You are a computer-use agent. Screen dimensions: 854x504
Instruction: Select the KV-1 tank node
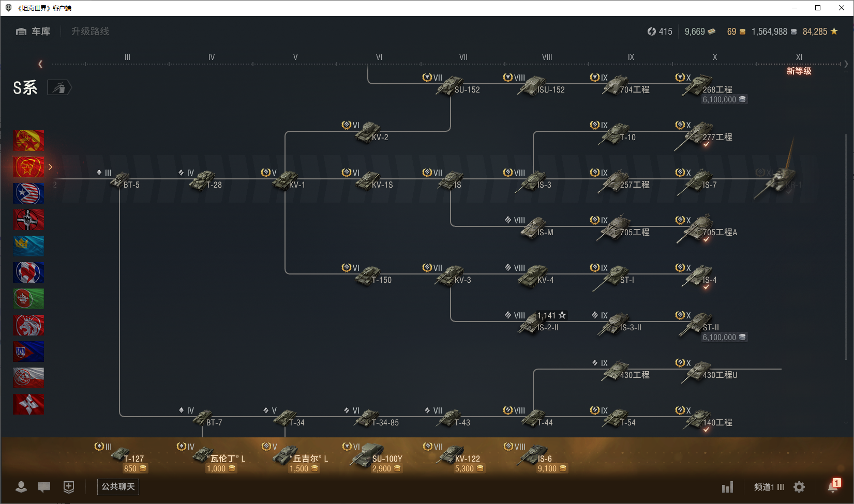(x=283, y=180)
